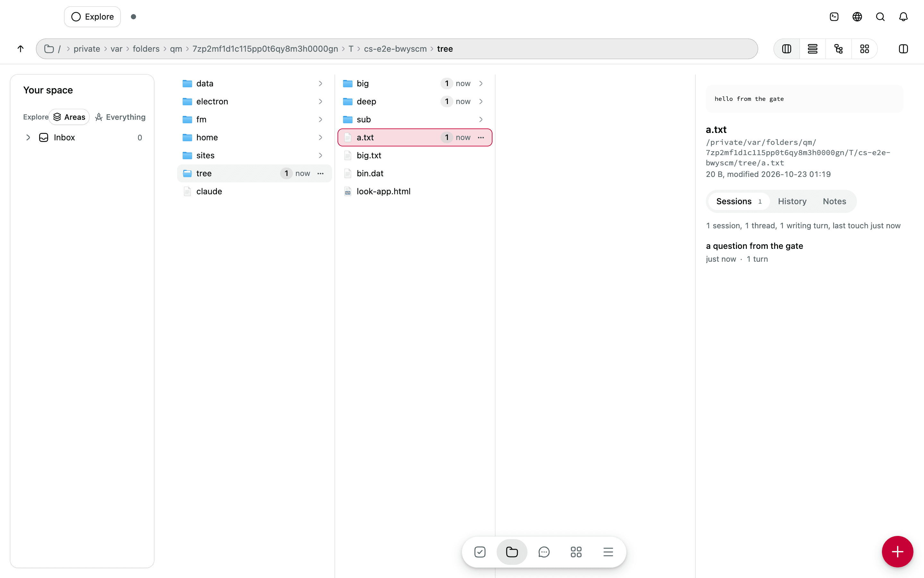Switch to the Notes tab
Screen dimensions: 924x578
click(x=834, y=201)
